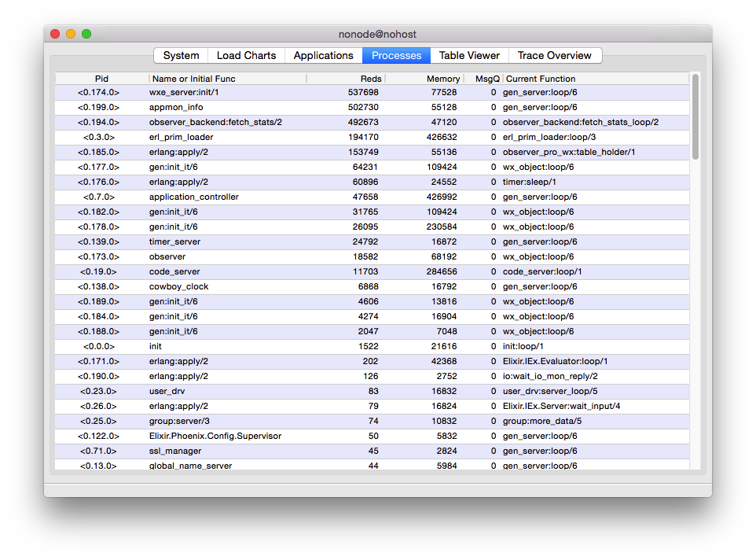Select the Elixir.IEx.Server:wait_input/4 cell

[x=561, y=406]
